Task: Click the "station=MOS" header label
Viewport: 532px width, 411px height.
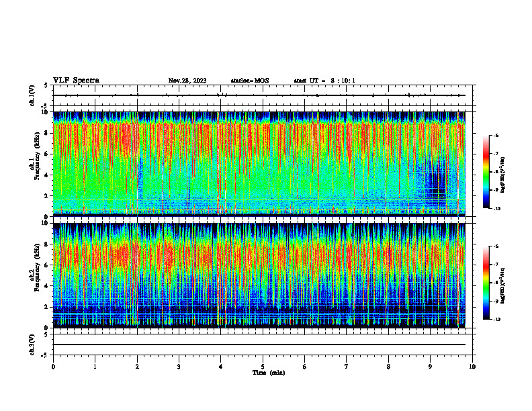Action: click(x=250, y=81)
